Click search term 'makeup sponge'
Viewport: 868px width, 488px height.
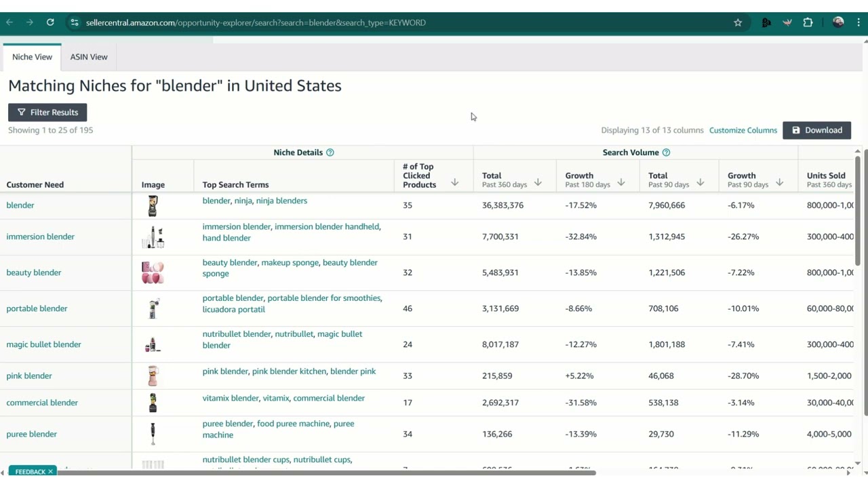(x=290, y=262)
